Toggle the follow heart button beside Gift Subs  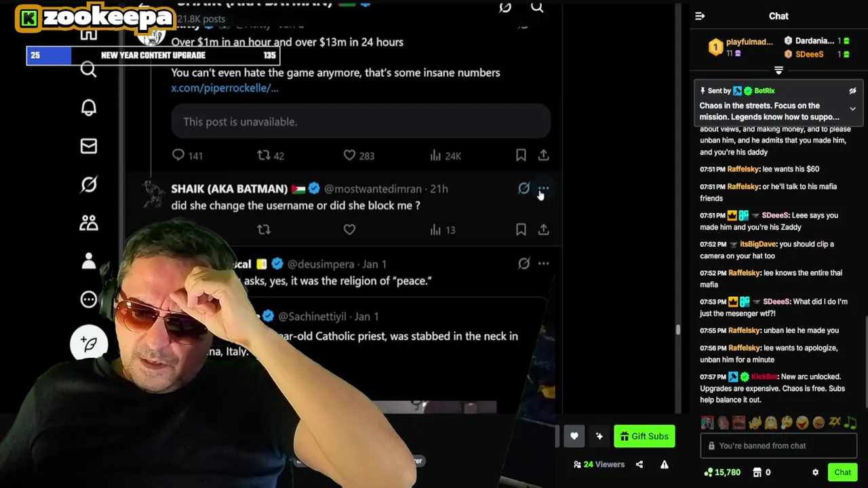tap(574, 436)
